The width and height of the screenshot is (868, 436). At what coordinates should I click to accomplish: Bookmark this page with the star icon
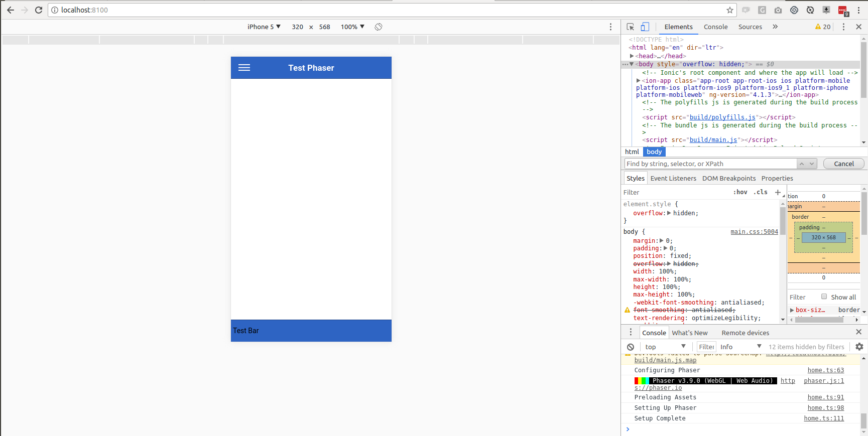[730, 10]
